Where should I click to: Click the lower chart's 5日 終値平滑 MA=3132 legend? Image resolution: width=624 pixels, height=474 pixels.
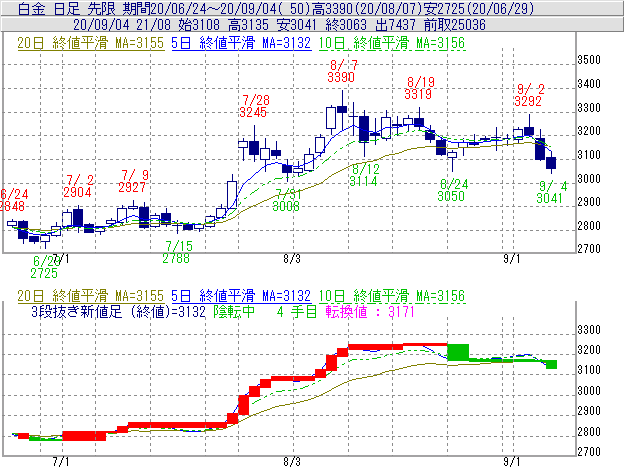click(x=241, y=296)
